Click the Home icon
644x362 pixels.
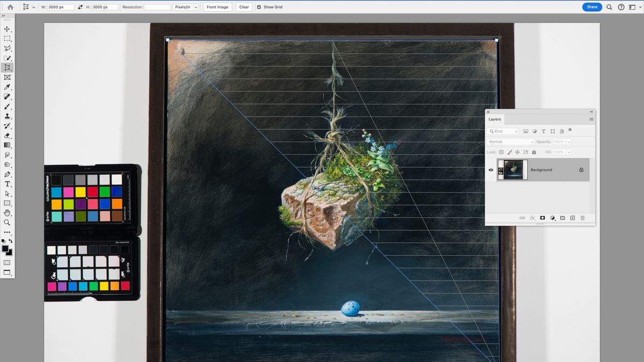click(10, 7)
